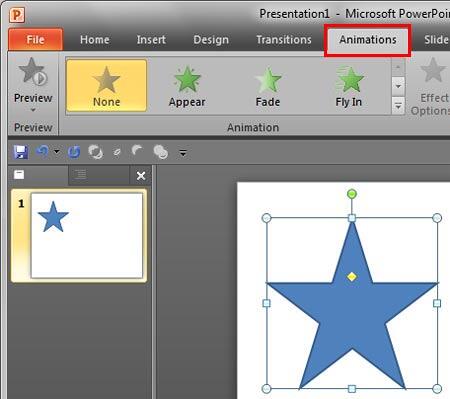
Task: Click the yellow diamond adjustment handle on star
Action: tap(352, 277)
